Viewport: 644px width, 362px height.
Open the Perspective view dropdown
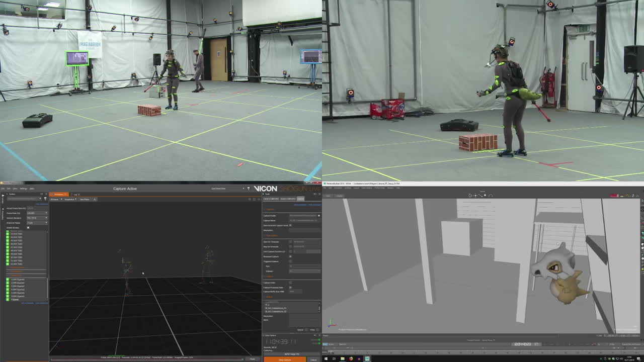[69, 199]
